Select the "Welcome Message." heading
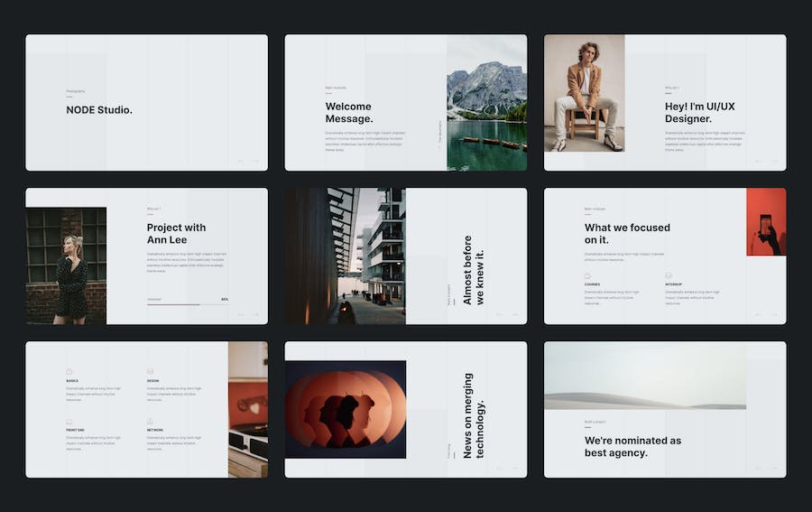Screen dimensions: 812x512 click(349, 113)
